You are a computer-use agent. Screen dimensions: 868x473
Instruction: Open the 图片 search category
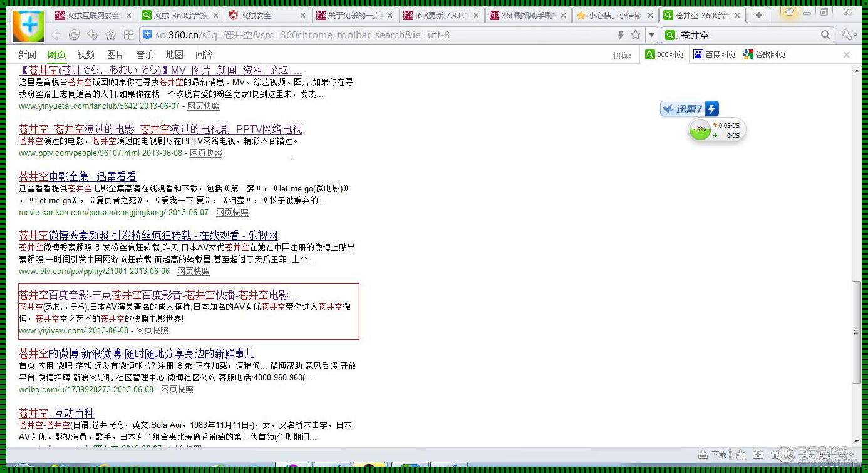(116, 55)
